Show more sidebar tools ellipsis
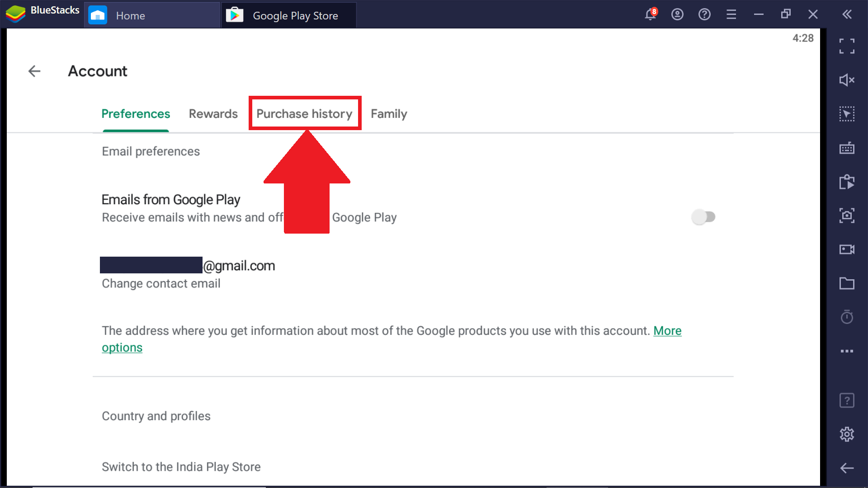This screenshot has height=488, width=868. click(x=847, y=351)
